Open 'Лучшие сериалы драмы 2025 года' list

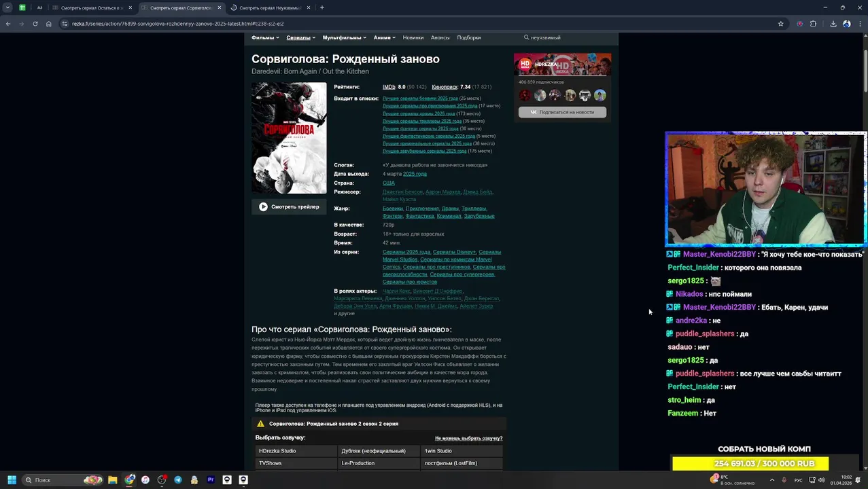point(419,113)
